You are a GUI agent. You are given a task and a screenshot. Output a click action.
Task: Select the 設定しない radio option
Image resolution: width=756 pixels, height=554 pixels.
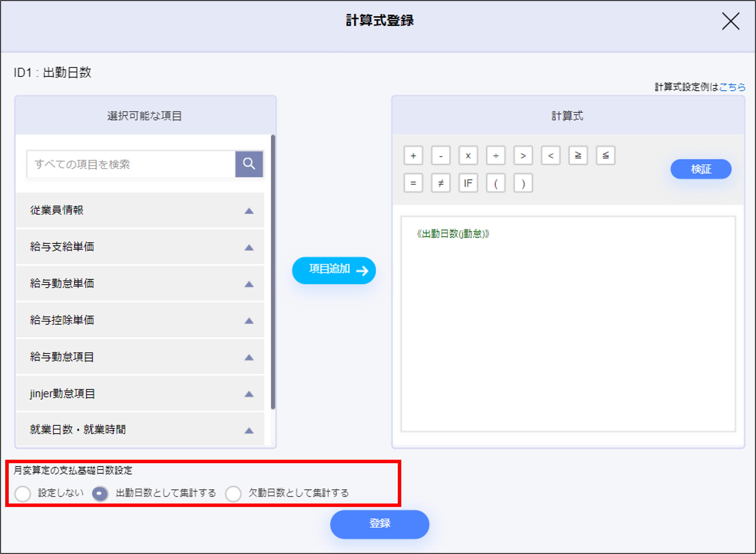click(x=23, y=494)
